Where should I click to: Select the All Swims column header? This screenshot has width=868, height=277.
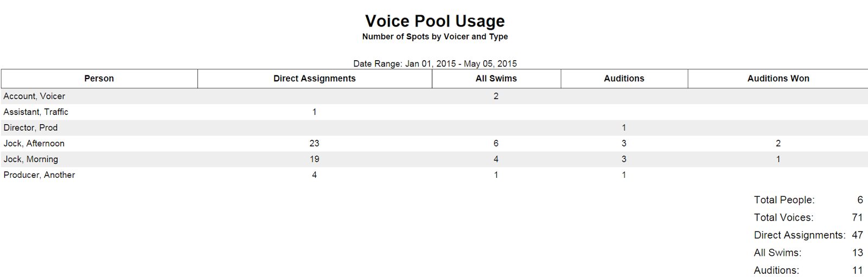496,79
